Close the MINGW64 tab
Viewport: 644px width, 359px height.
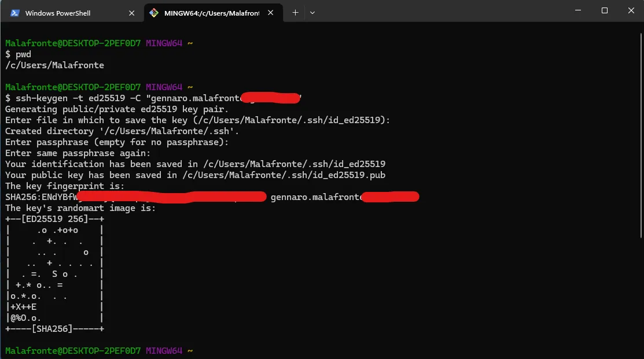click(270, 13)
